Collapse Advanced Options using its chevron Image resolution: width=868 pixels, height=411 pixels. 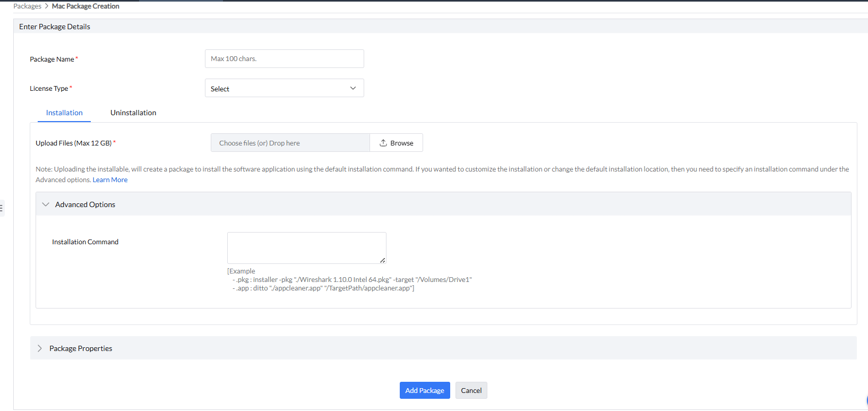click(46, 204)
